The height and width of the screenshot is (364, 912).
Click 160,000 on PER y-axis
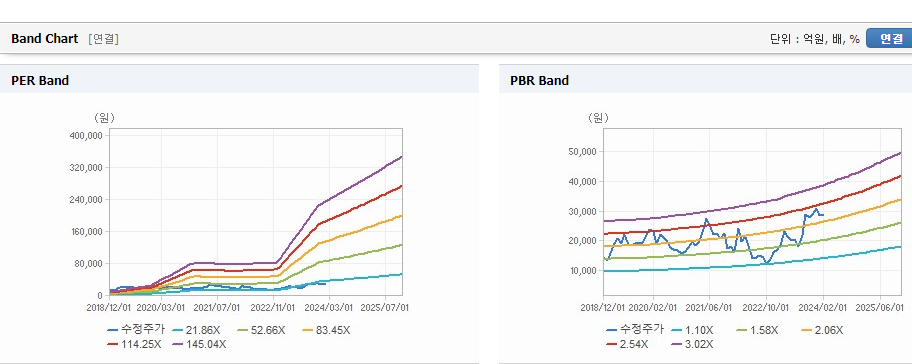[x=86, y=231]
